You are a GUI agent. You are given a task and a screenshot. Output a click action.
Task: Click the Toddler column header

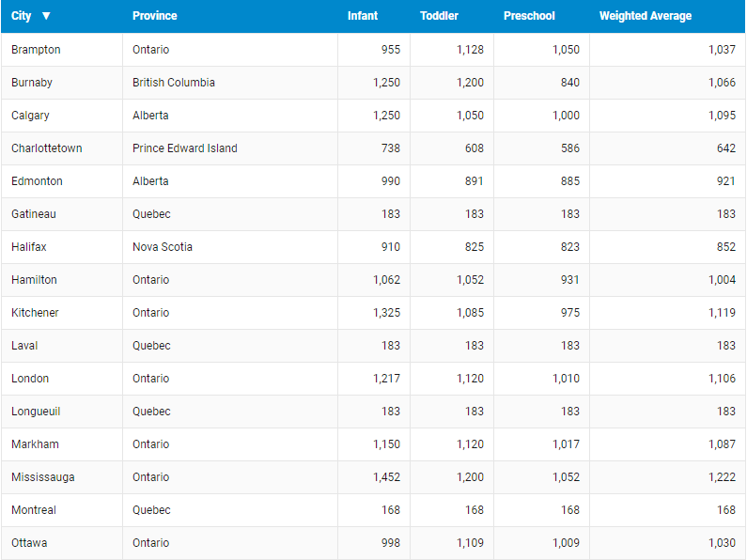[440, 16]
